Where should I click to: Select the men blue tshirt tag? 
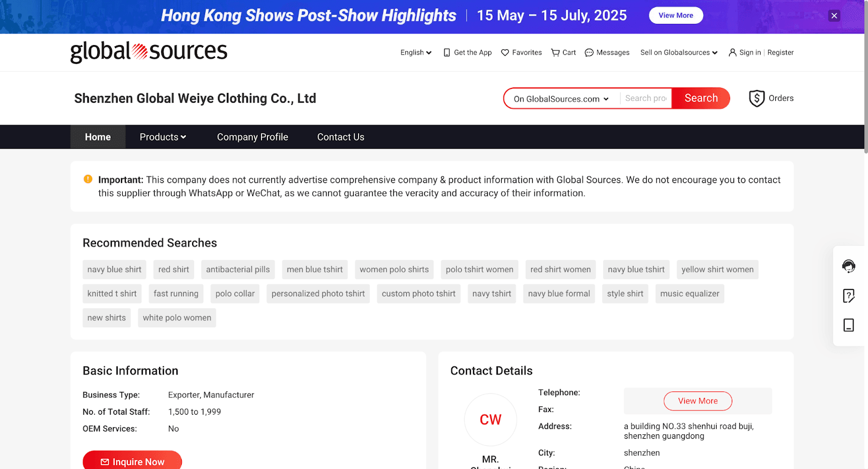tap(315, 269)
